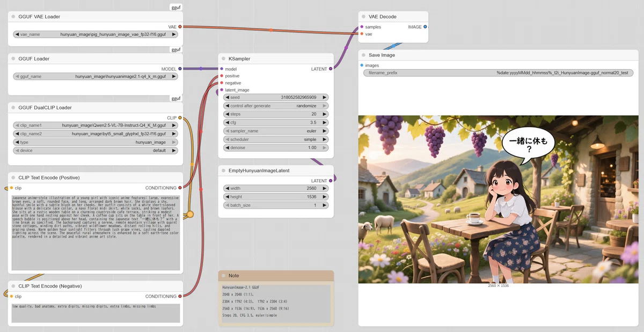
Task: Select the type hunyuan_image option field
Action: click(x=96, y=142)
